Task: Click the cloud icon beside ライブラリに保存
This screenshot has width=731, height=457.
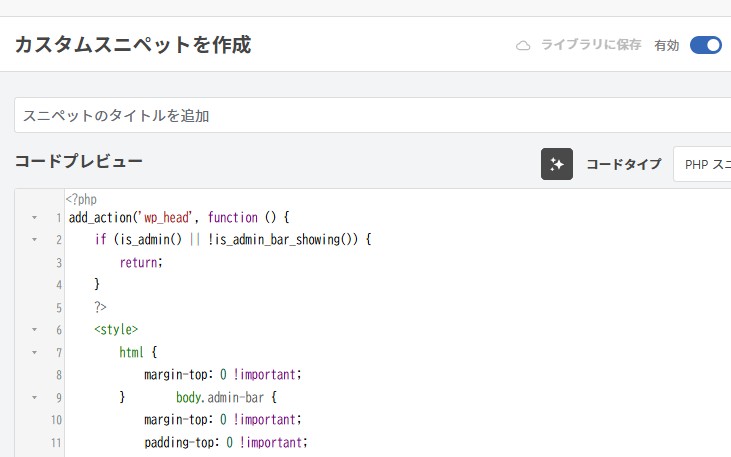Action: point(522,45)
